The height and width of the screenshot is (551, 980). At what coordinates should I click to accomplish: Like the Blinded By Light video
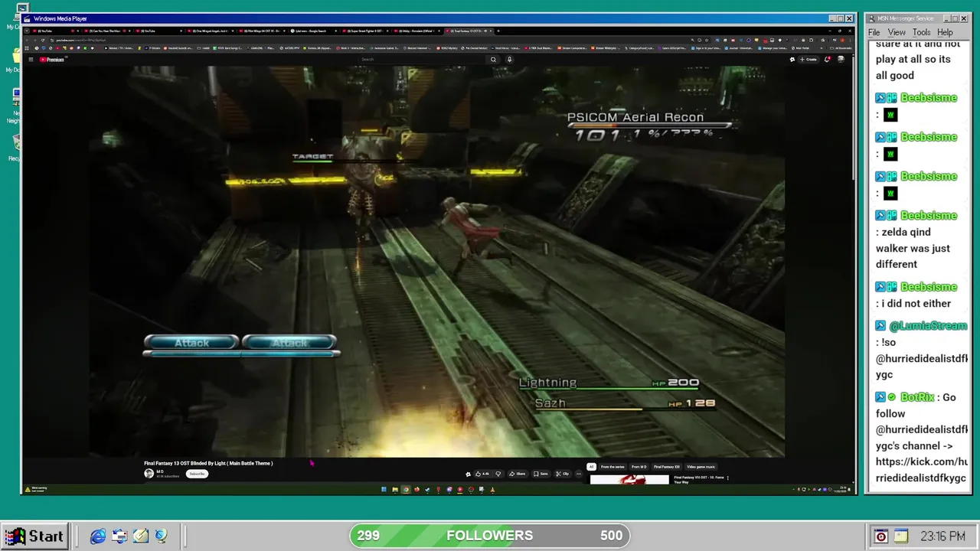pos(482,474)
